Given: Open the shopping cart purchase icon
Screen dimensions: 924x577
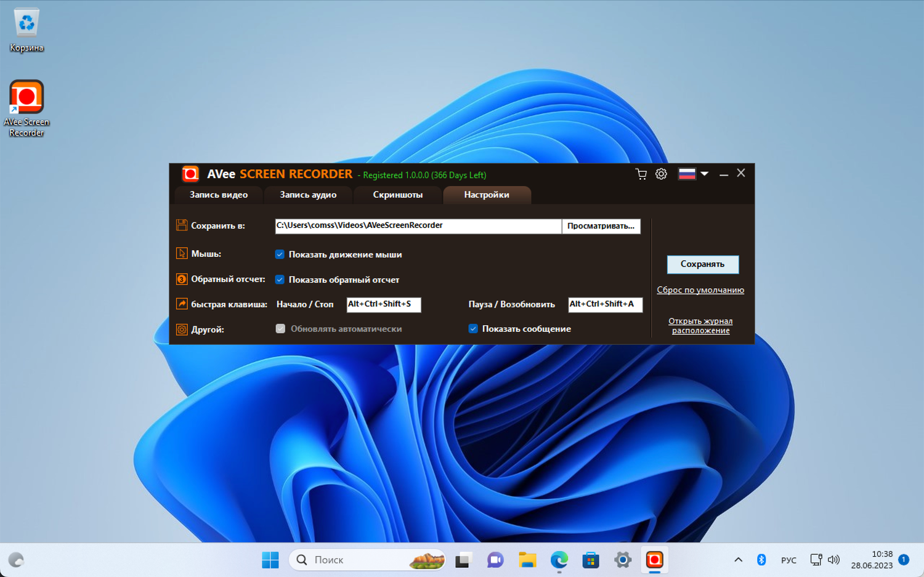Looking at the screenshot, I should click(641, 174).
